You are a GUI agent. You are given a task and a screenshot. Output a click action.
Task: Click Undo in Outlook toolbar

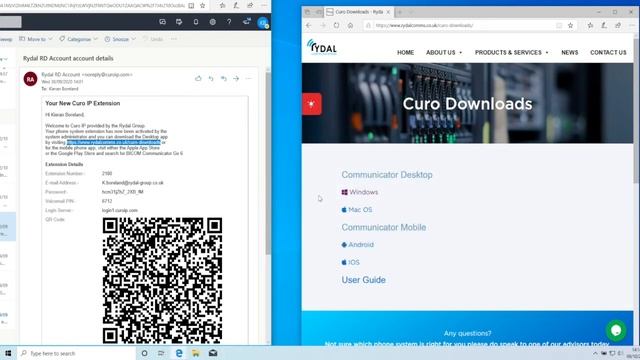point(153,39)
